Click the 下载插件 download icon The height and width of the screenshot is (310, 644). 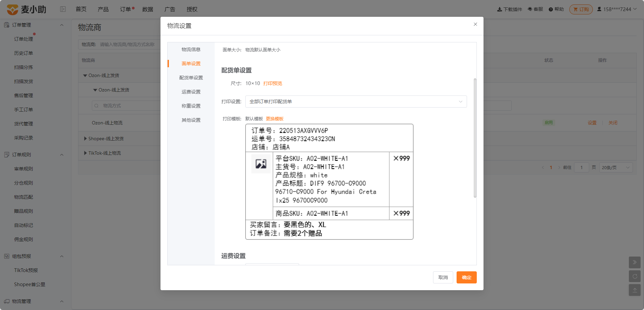tap(500, 9)
